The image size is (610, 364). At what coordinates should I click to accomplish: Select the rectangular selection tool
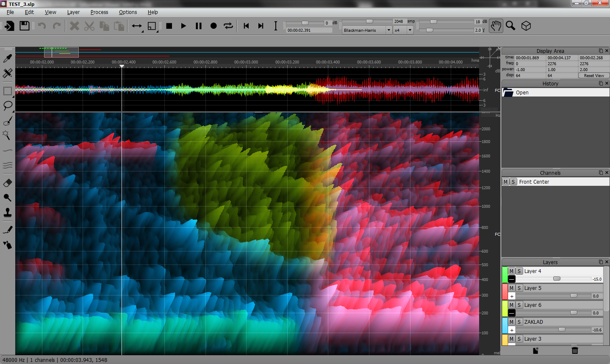click(8, 91)
